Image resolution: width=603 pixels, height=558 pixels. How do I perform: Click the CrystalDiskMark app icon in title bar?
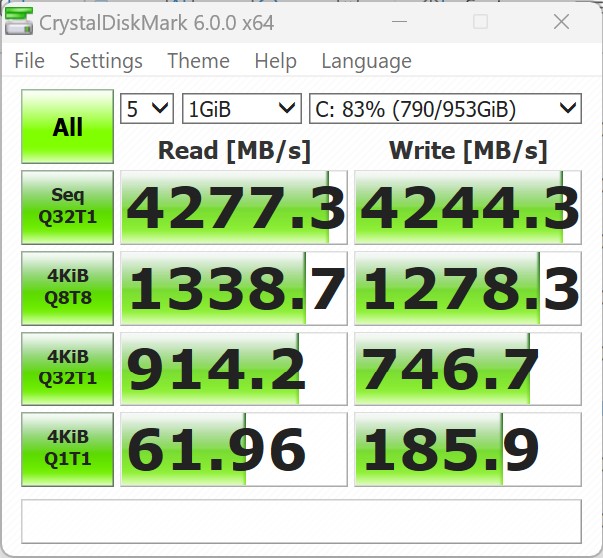18,22
